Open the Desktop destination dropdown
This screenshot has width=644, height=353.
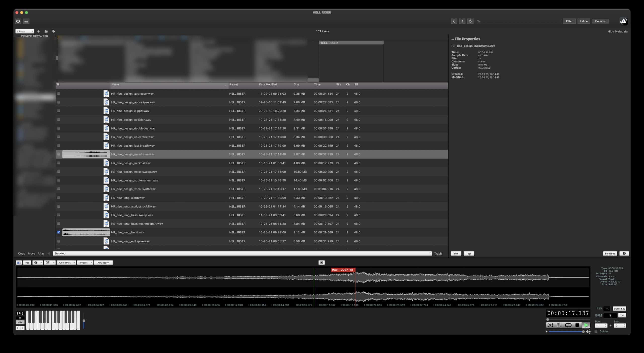point(242,253)
